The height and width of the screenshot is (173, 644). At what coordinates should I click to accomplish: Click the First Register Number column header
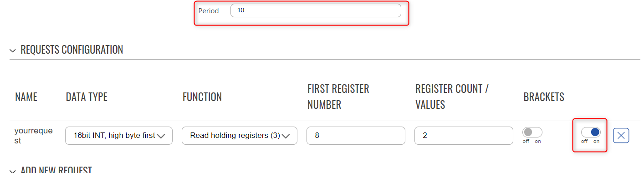(338, 97)
